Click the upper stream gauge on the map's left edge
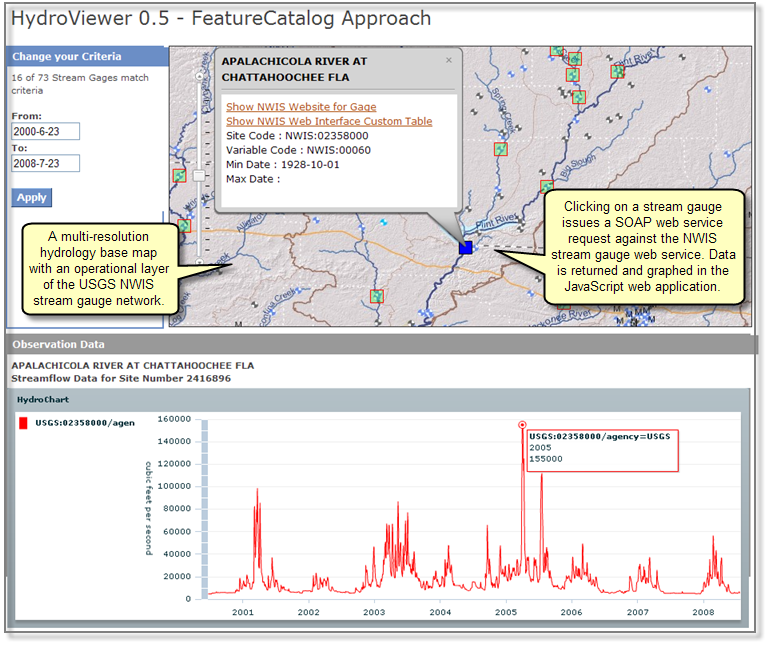 click(179, 176)
